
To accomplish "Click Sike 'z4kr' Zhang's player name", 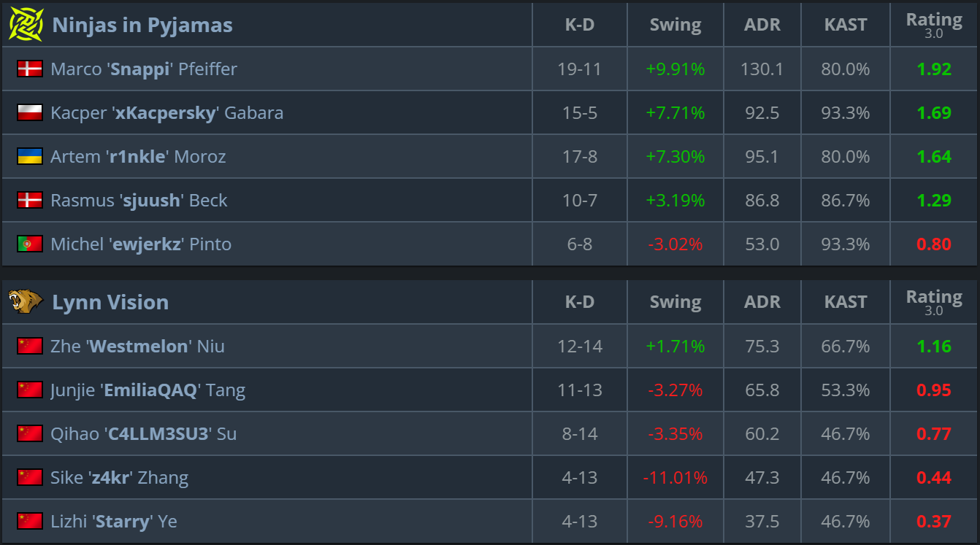I will (x=119, y=478).
